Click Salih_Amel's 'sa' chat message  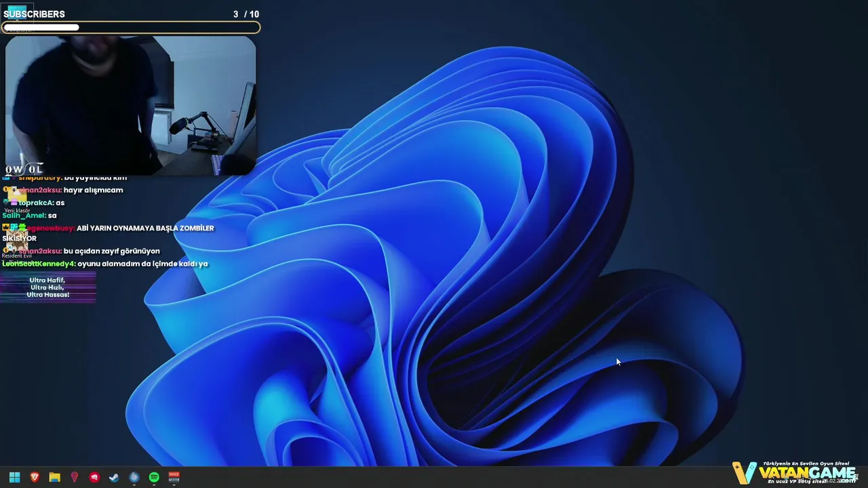(30, 216)
